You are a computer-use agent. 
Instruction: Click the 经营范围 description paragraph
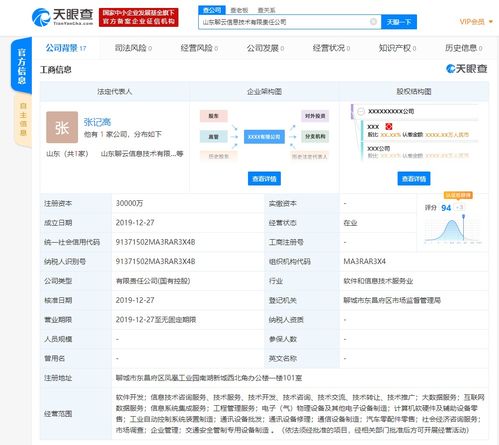pyautogui.click(x=300, y=414)
